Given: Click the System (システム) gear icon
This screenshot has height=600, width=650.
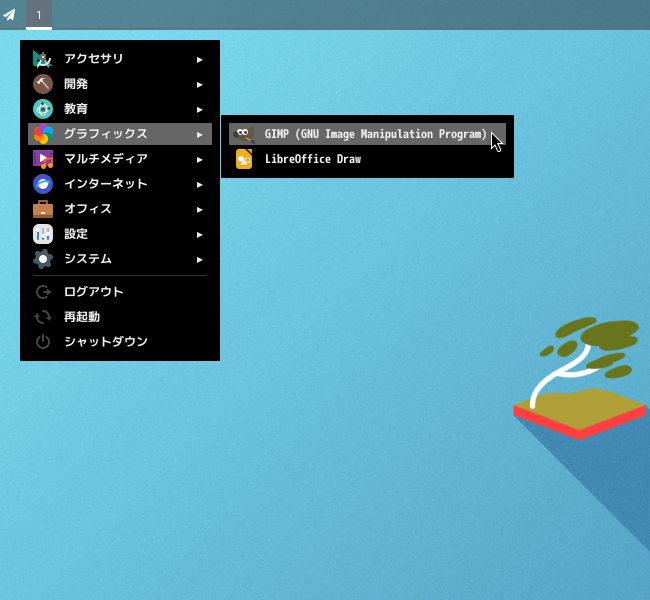Looking at the screenshot, I should [43, 259].
